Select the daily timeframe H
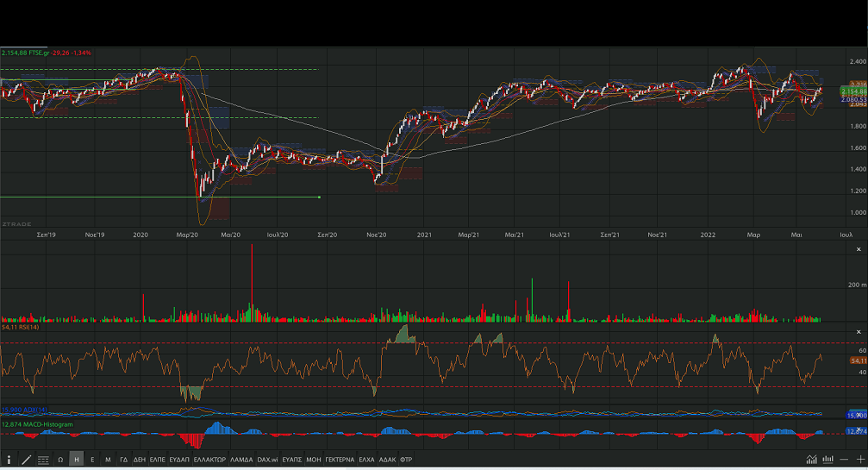 point(77,461)
